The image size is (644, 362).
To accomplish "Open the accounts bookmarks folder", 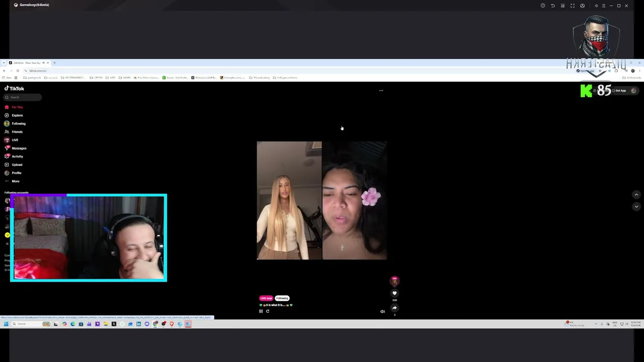I will click(x=51, y=78).
